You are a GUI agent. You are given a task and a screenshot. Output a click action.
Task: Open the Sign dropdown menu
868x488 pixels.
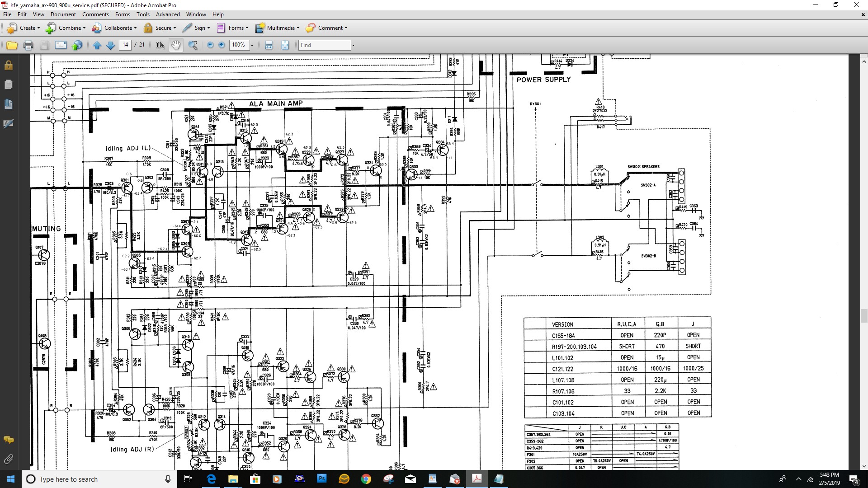tap(196, 28)
